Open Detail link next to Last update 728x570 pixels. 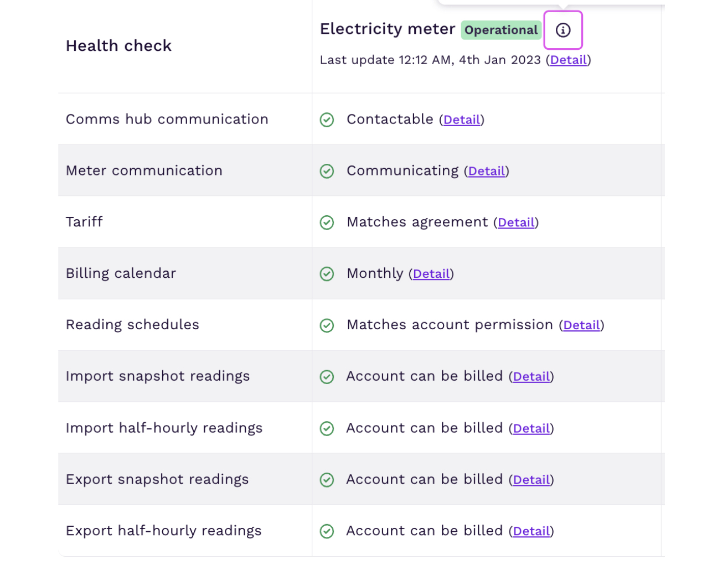coord(568,60)
